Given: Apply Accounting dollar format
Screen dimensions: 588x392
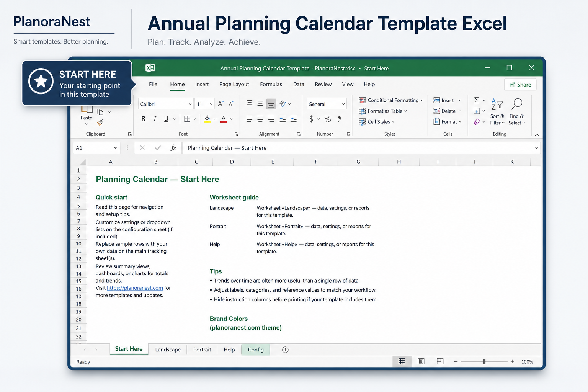Looking at the screenshot, I should click(311, 119).
